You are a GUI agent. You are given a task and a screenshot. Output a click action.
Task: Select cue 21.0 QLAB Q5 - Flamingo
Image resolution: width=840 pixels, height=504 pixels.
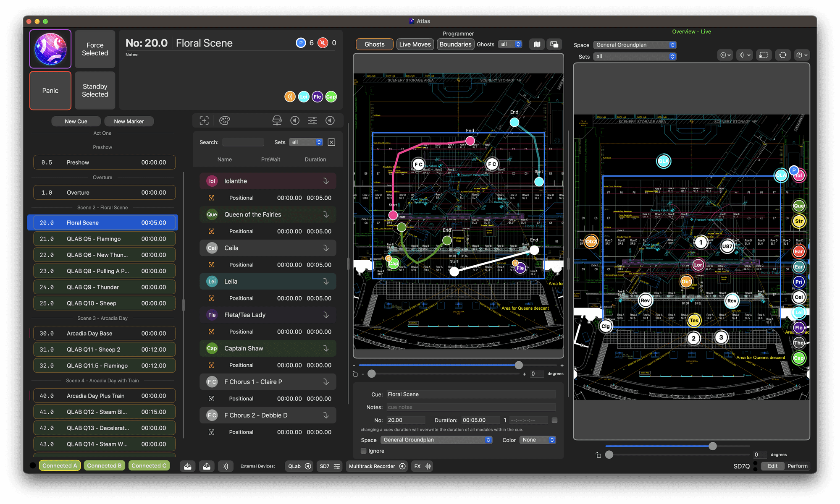tap(105, 239)
